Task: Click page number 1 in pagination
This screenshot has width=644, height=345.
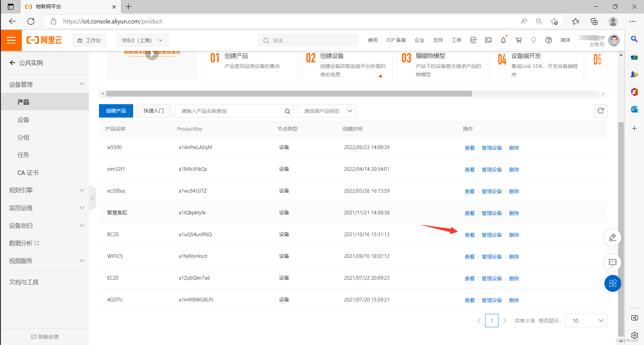Action: (491, 321)
